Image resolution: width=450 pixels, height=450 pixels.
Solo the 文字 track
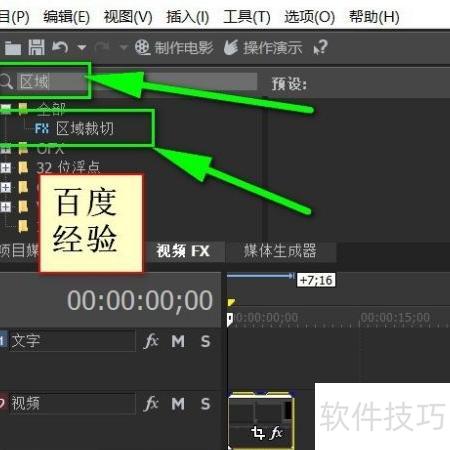206,341
